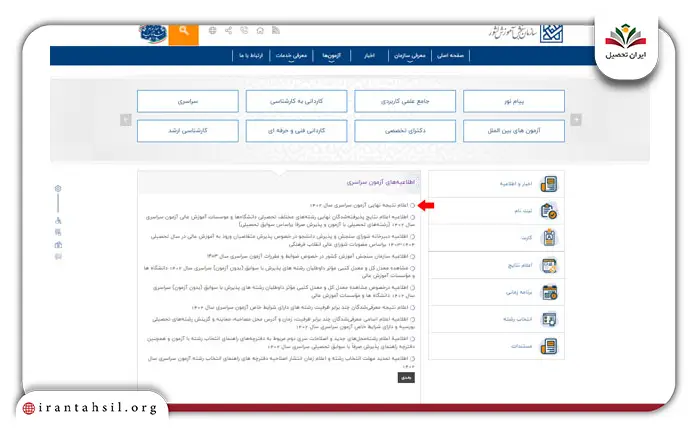Click the ID badge icon for کارت

pos(549,238)
